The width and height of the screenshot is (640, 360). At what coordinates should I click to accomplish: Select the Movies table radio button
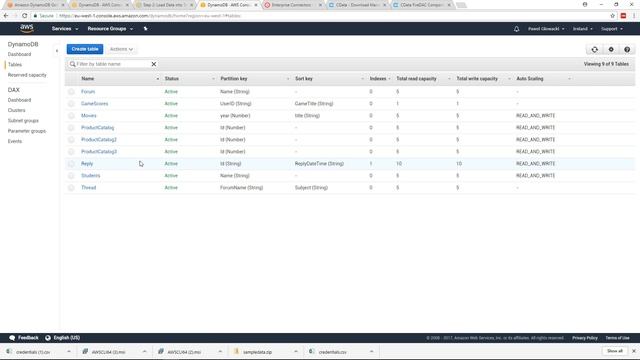point(71,116)
